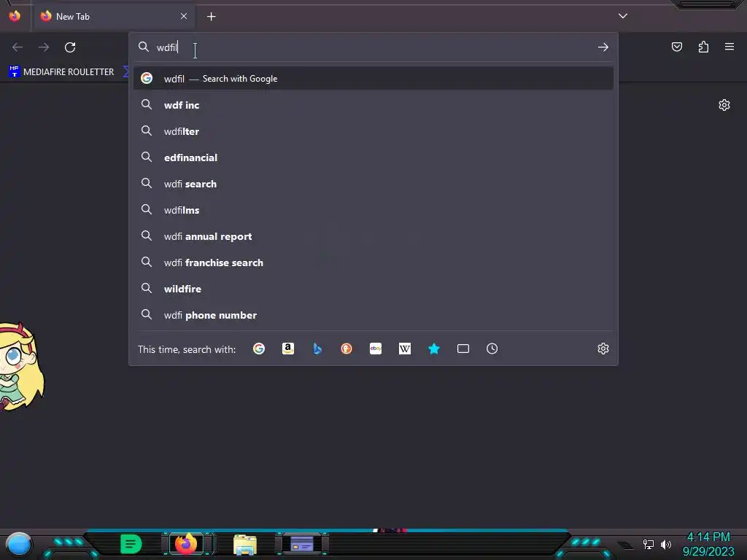Screen dimensions: 747x560
Task: Choose 'wdfi phone number' suggestion
Action: pos(373,315)
